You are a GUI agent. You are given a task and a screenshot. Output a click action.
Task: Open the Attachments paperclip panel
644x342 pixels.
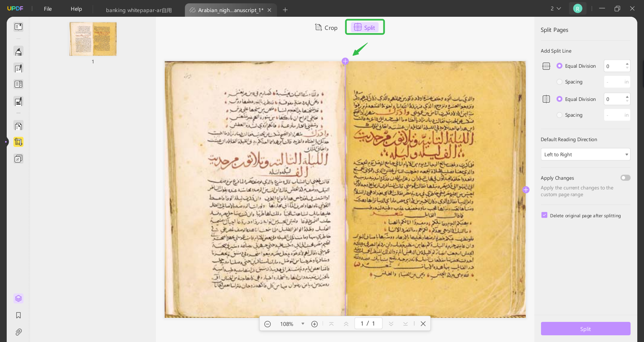click(18, 332)
